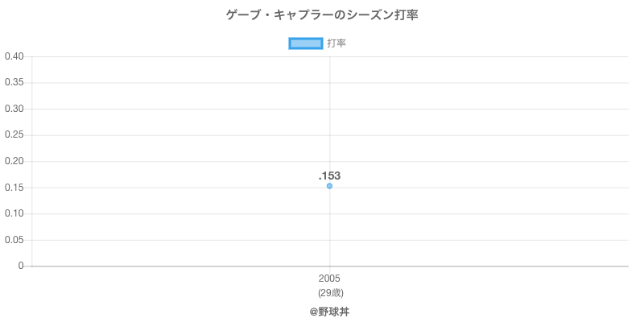The width and height of the screenshot is (644, 322).
Task: Click the @野球丼 watermark text
Action: pos(329,311)
